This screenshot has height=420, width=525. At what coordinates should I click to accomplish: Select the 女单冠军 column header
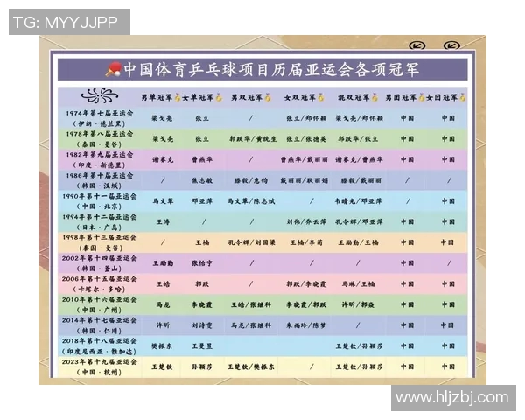pos(198,97)
